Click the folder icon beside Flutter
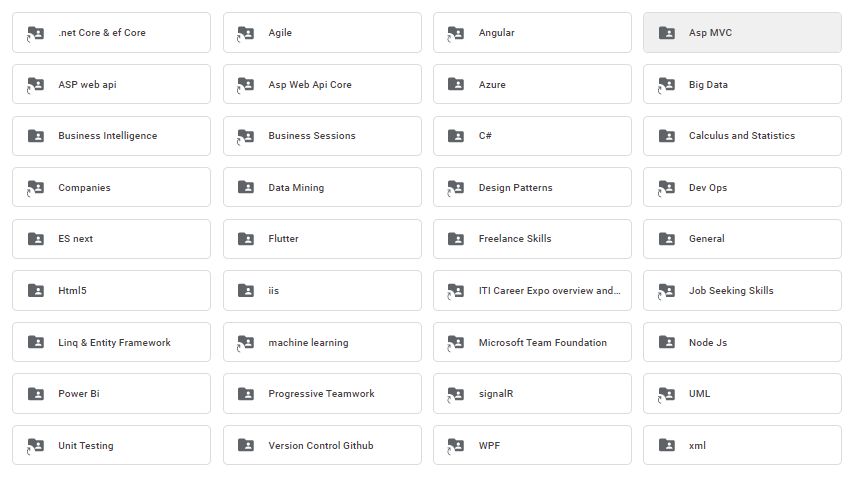This screenshot has height=478, width=852. (246, 238)
